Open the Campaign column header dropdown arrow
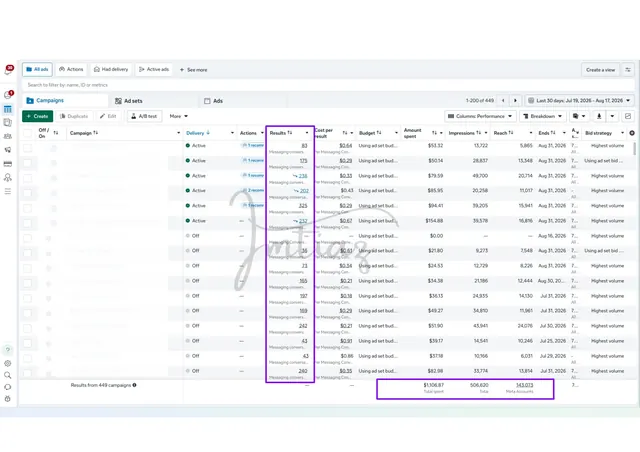The image size is (640, 452). coord(178,133)
